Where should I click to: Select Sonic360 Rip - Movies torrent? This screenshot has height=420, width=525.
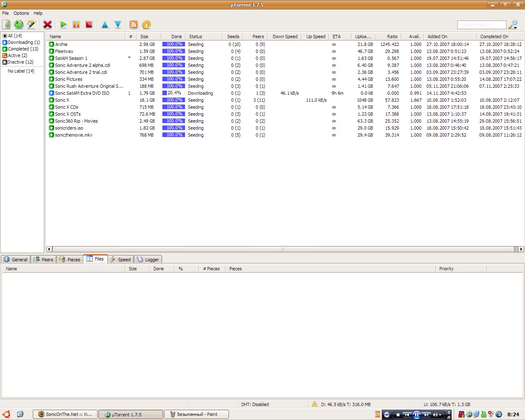[285, 121]
